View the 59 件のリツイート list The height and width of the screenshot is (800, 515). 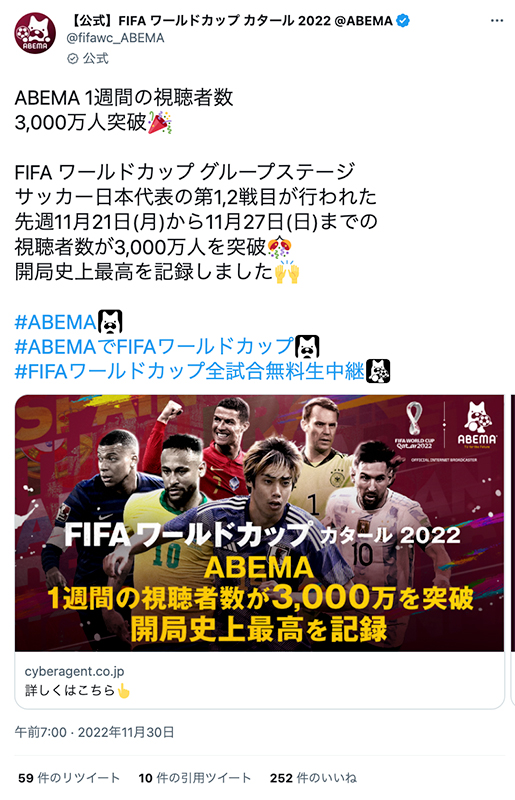[69, 778]
